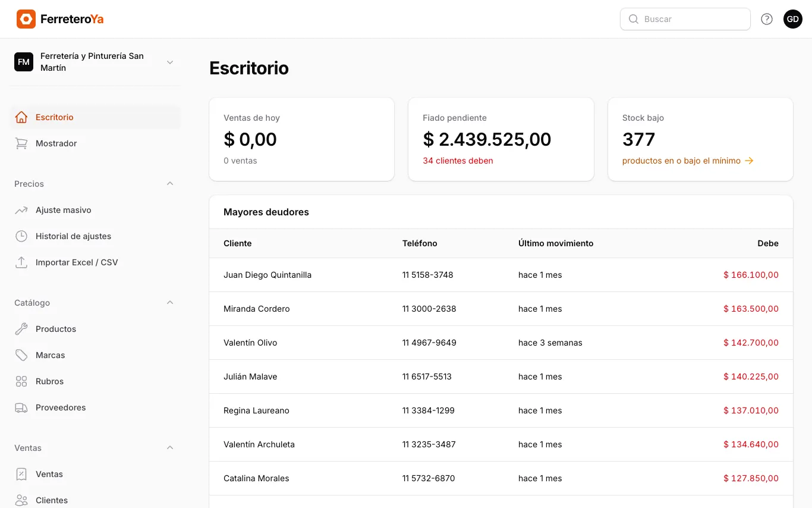The image size is (812, 508).
Task: Select the Ferretería y Pinturería San Martín name
Action: (92, 62)
